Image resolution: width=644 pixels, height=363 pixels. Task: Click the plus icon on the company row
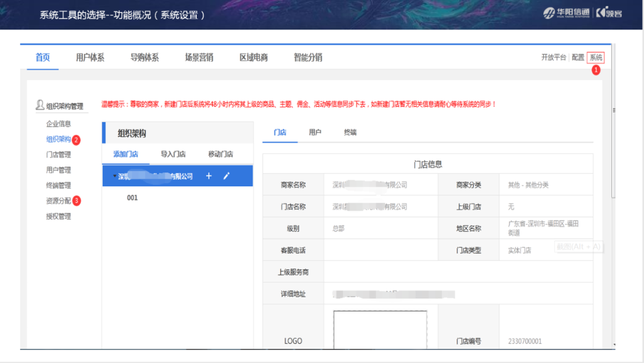pos(209,176)
